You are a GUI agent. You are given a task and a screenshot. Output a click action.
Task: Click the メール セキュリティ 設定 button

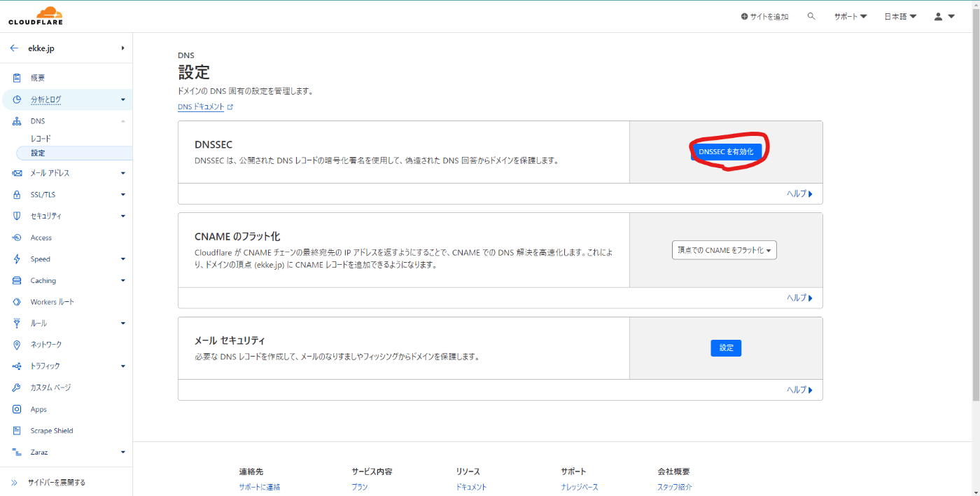tap(726, 348)
